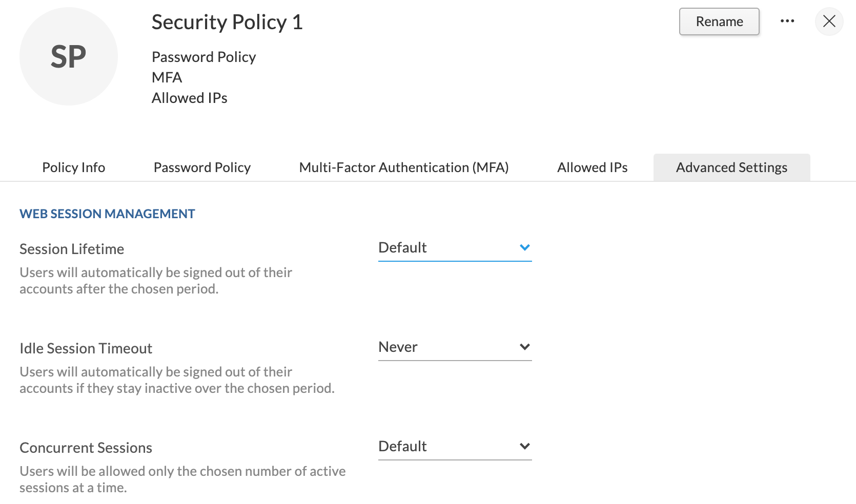Viewport: 856px width, 504px height.
Task: Select the Advanced Settings tab
Action: pos(731,167)
